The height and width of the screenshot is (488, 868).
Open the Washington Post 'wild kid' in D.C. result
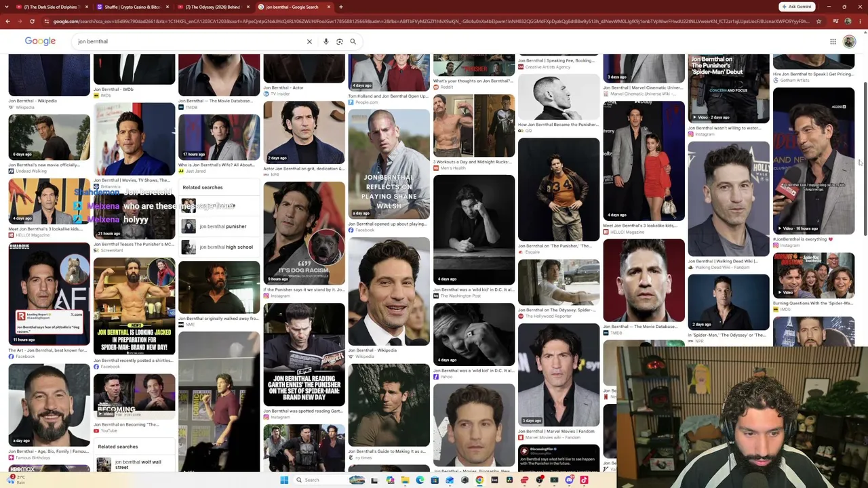(x=473, y=289)
